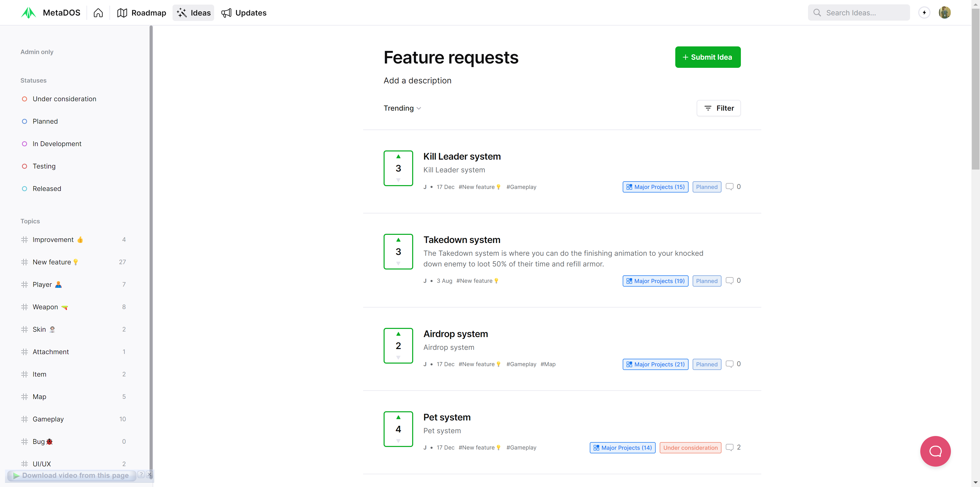Click the home icon in navbar

[98, 13]
